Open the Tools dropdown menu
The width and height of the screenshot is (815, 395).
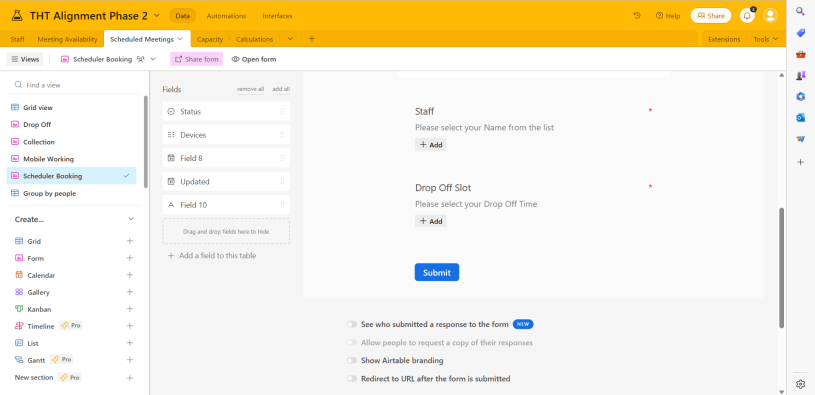click(766, 39)
